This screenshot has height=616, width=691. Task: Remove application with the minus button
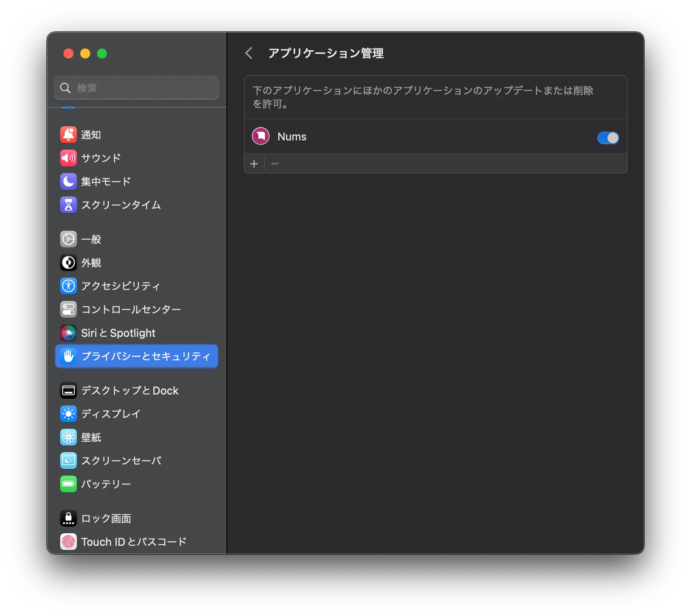click(x=275, y=164)
